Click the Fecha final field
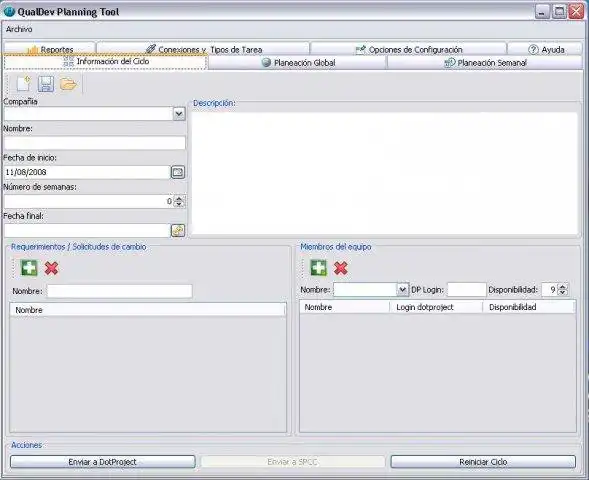 pos(87,230)
